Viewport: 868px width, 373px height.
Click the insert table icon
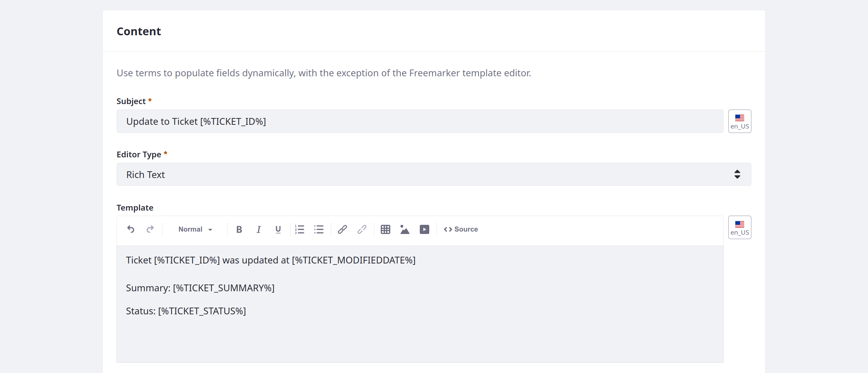385,229
